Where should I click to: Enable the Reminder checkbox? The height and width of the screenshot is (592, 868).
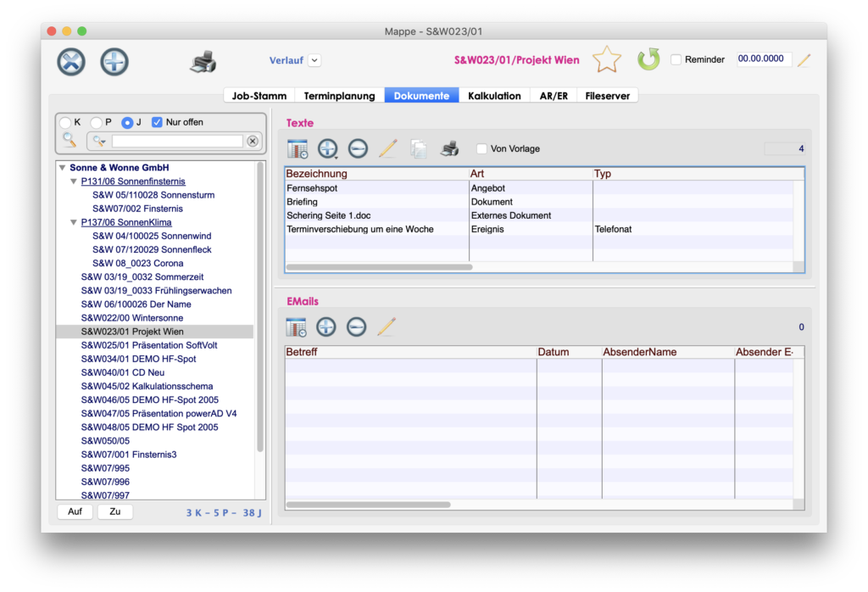[x=676, y=59]
